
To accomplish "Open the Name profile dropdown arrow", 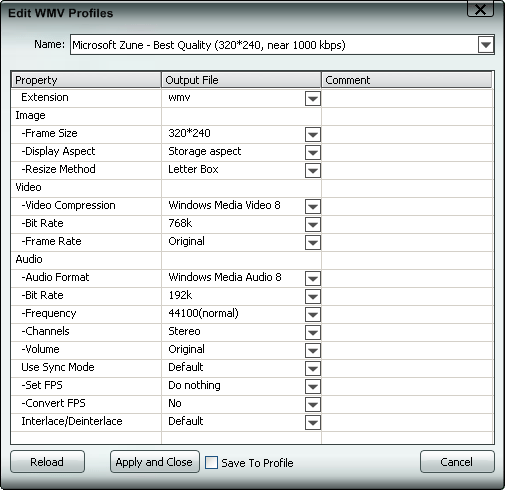I will (x=485, y=45).
